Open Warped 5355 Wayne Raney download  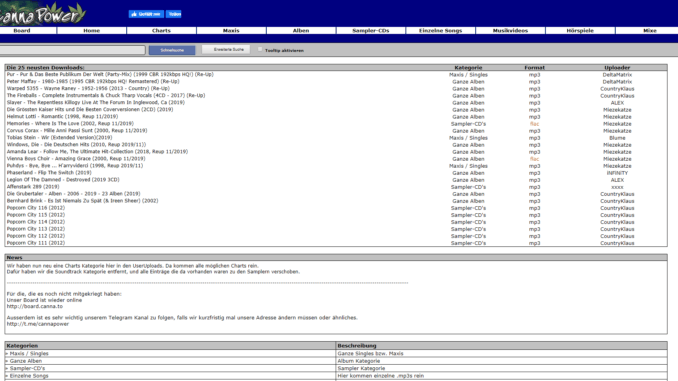pos(88,88)
